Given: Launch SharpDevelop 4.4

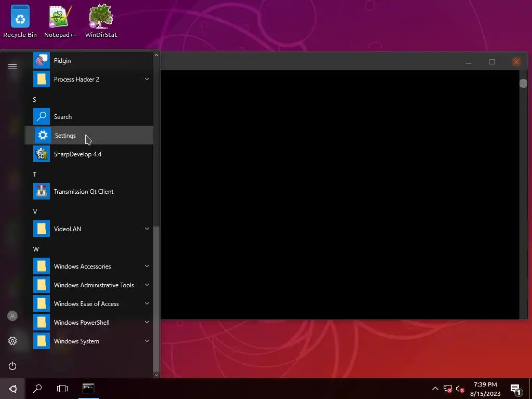Looking at the screenshot, I should pos(88,154).
